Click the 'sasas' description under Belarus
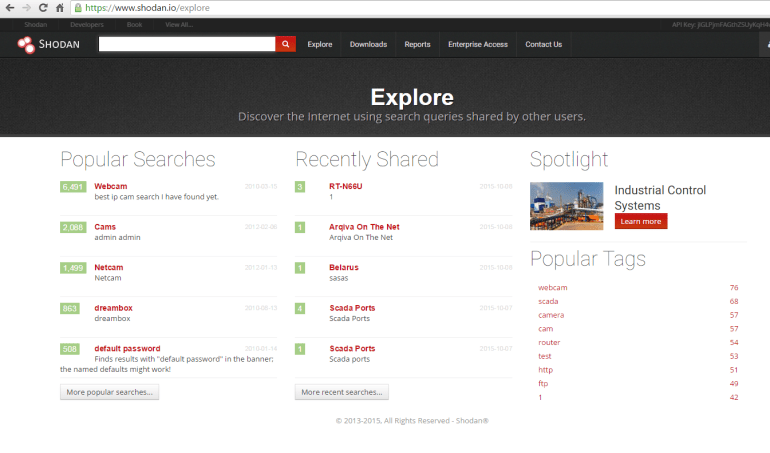 click(x=338, y=278)
